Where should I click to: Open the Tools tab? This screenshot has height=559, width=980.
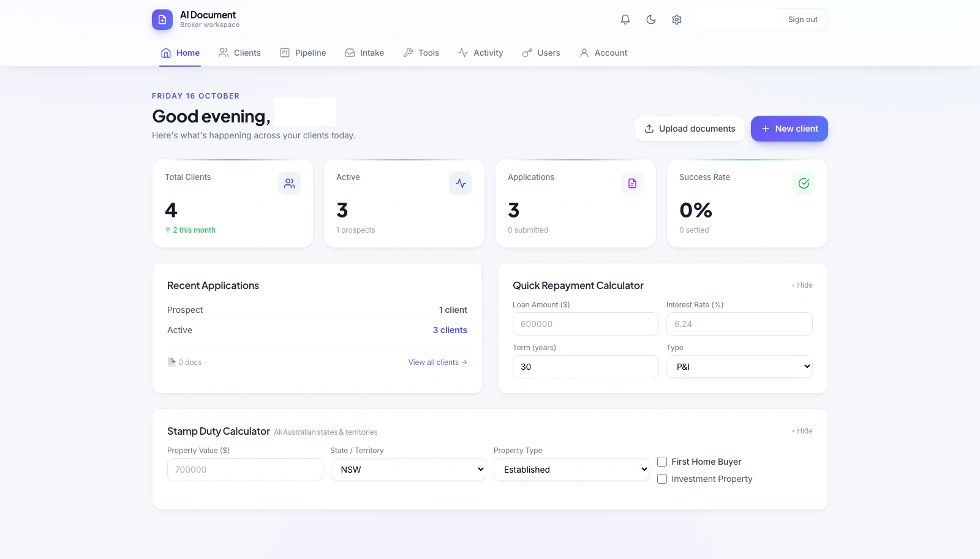tap(421, 53)
